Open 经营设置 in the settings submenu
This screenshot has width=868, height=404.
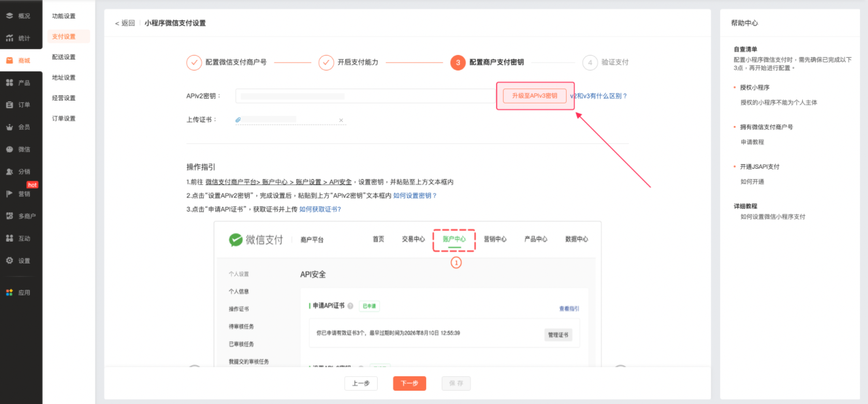pyautogui.click(x=64, y=98)
